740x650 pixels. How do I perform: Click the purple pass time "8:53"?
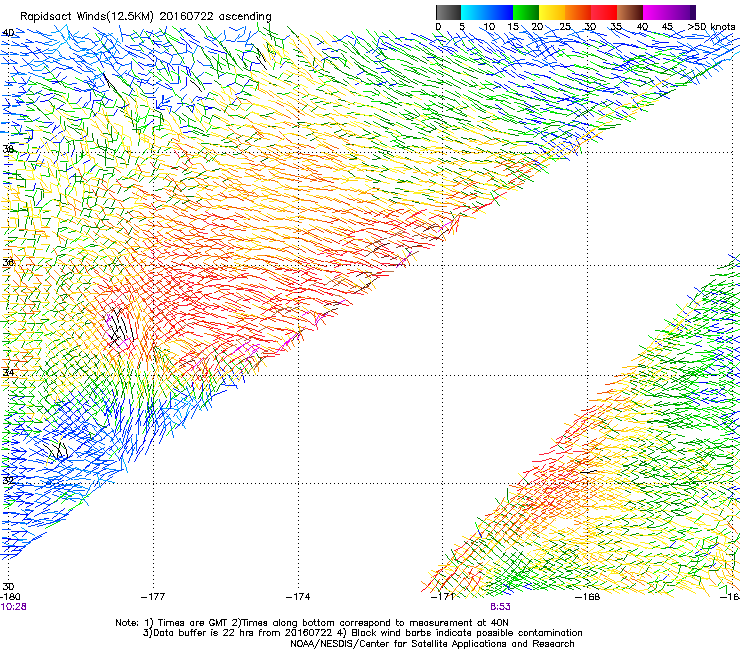(x=500, y=607)
